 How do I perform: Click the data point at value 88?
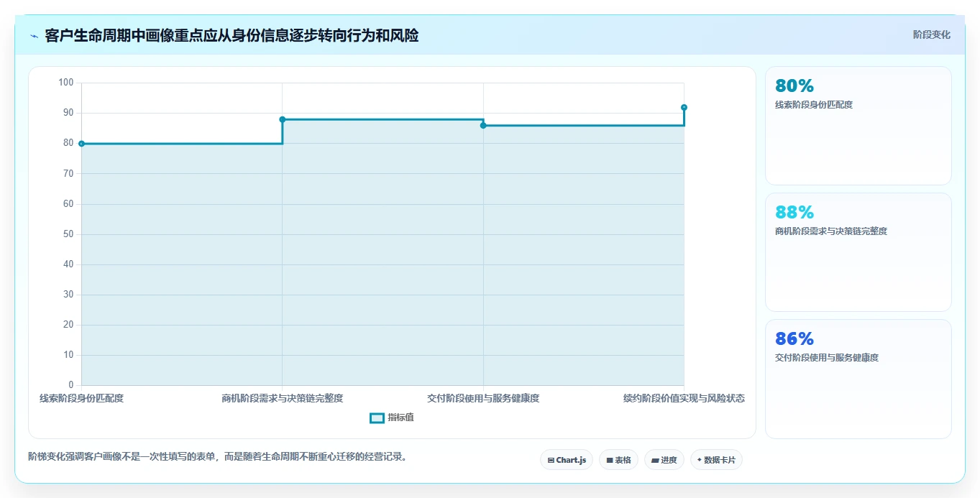click(283, 119)
